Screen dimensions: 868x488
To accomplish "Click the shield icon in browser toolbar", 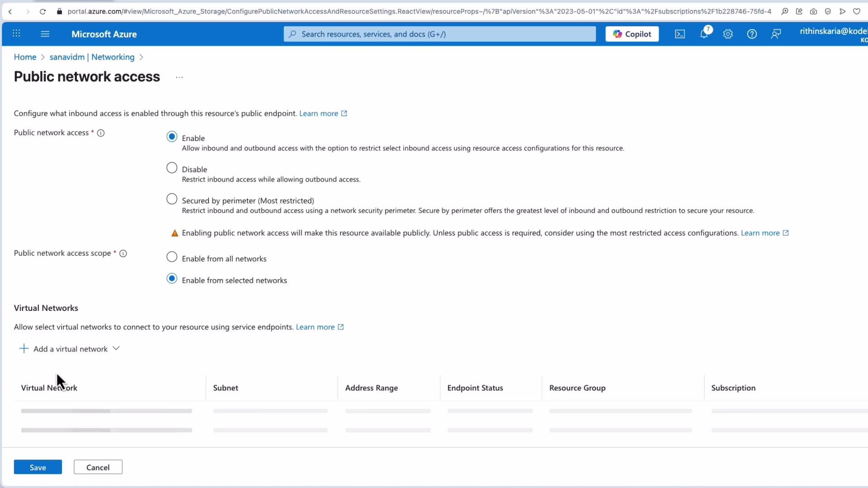I will [828, 11].
